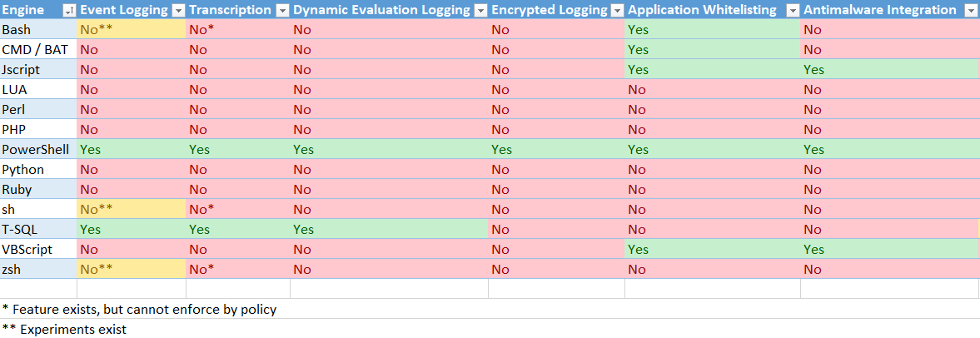The image size is (980, 338).
Task: Select the Jscript engine cell
Action: pyautogui.click(x=38, y=69)
